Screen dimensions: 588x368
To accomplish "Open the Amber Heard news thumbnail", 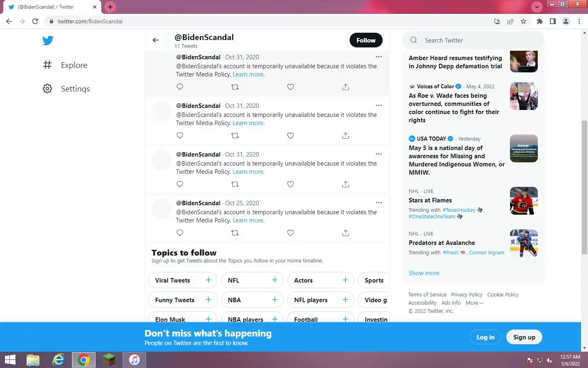I will tap(524, 61).
